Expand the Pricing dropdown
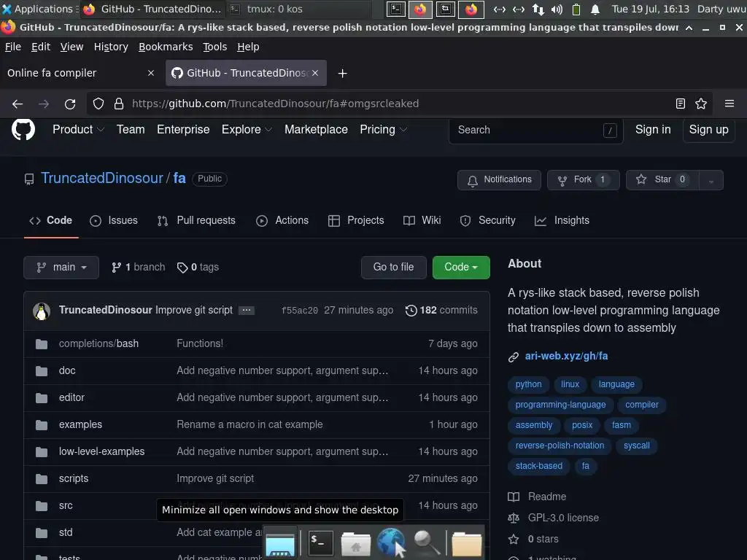Screen dimensions: 747x560 tap(384, 130)
